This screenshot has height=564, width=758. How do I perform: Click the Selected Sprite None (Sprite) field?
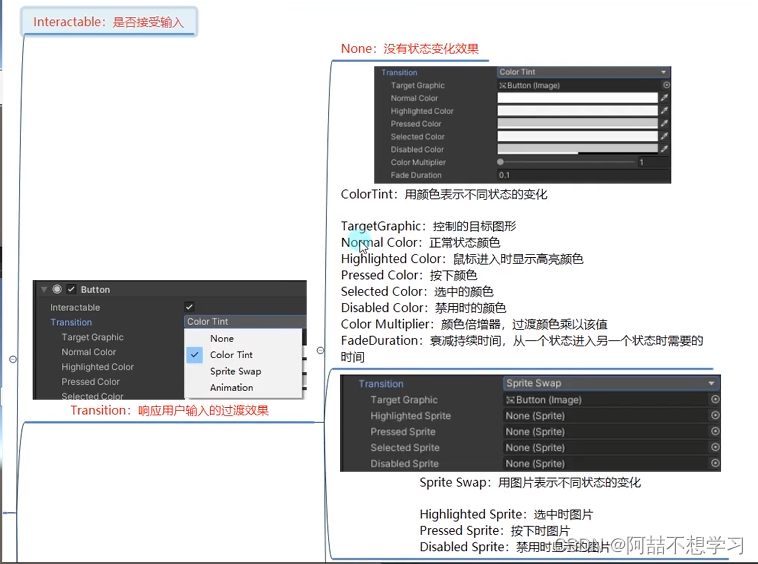[x=606, y=448]
